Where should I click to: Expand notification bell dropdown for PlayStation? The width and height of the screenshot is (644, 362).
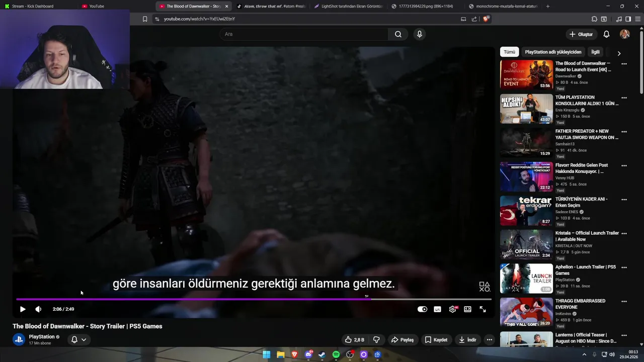click(78, 340)
